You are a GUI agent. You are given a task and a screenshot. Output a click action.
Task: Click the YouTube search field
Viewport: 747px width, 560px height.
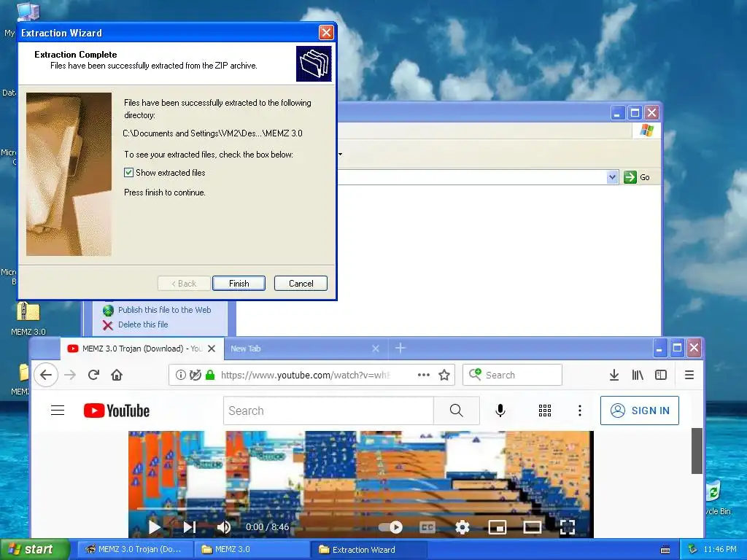tap(328, 411)
